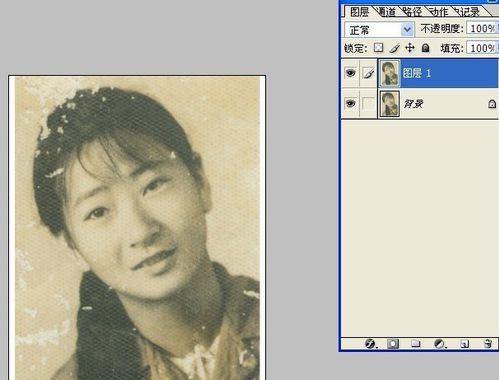Create a new fill or adjustment layer
Image resolution: width=499 pixels, height=380 pixels.
pyautogui.click(x=440, y=344)
